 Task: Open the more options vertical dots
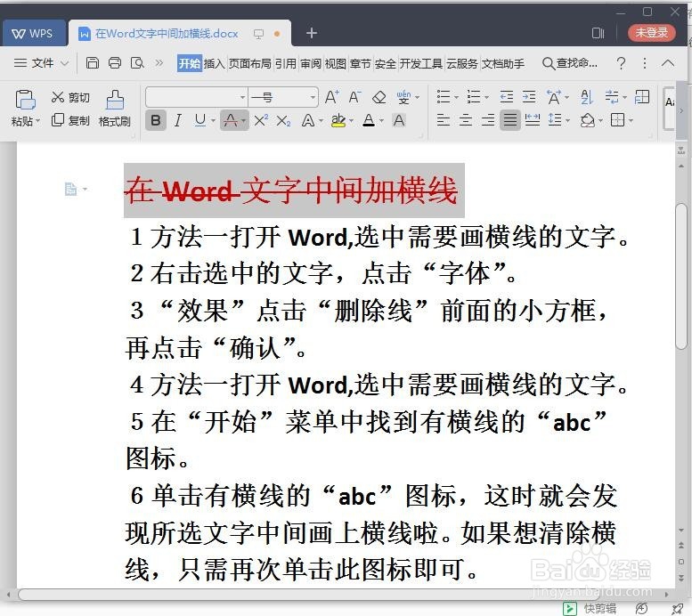tap(644, 63)
